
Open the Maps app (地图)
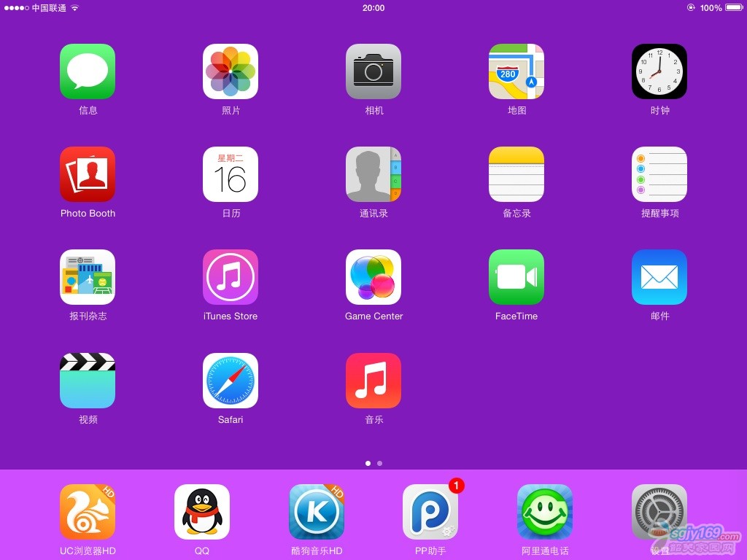(x=516, y=71)
